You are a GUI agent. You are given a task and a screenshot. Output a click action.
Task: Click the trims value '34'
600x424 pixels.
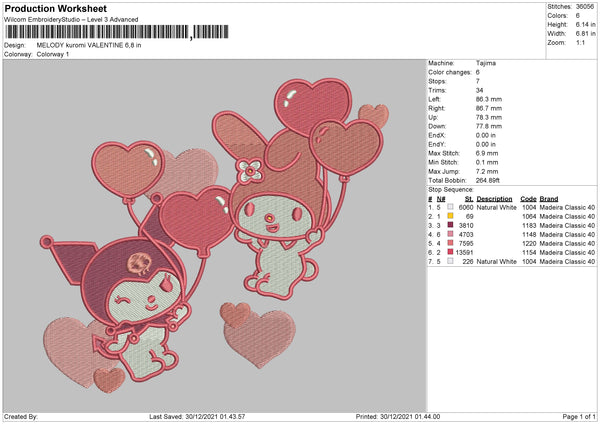pyautogui.click(x=479, y=90)
